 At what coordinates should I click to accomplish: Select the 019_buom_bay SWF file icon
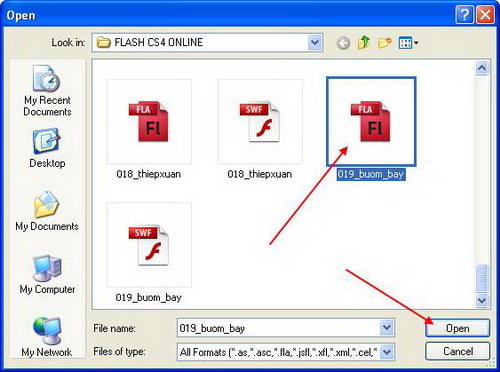pyautogui.click(x=149, y=245)
